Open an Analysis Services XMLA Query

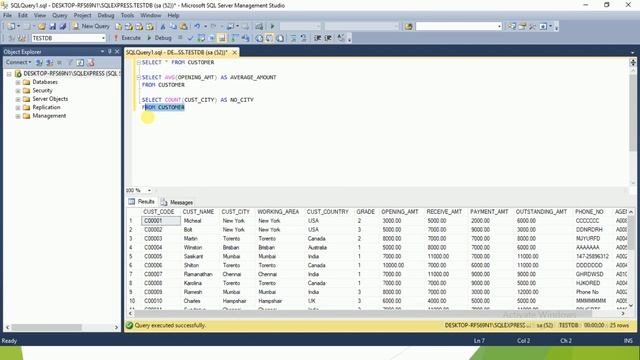(x=150, y=26)
